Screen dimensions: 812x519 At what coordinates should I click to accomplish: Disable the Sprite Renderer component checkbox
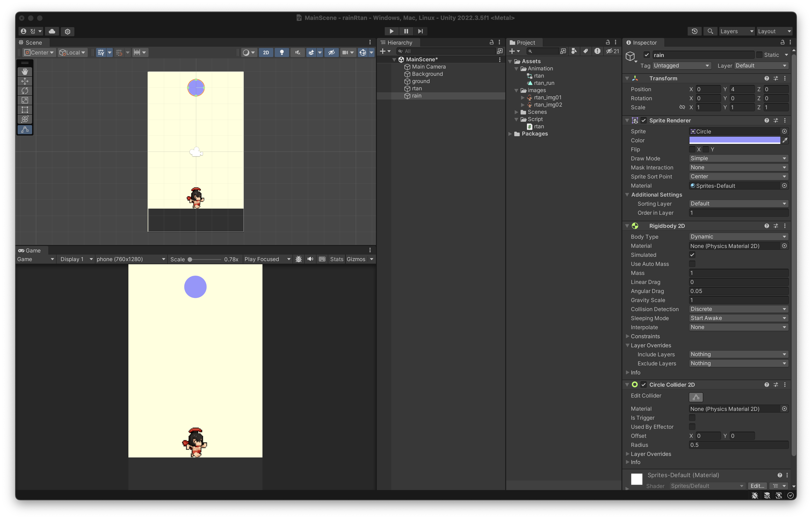644,120
